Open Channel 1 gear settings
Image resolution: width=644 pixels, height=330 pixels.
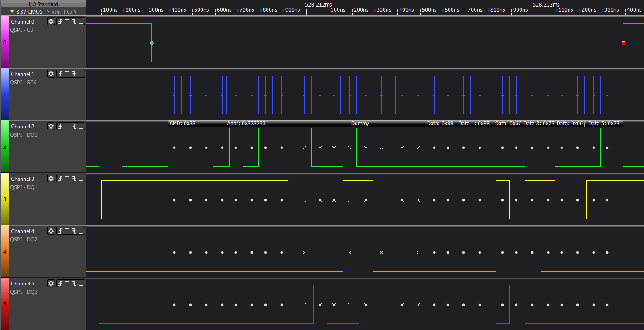[51, 74]
